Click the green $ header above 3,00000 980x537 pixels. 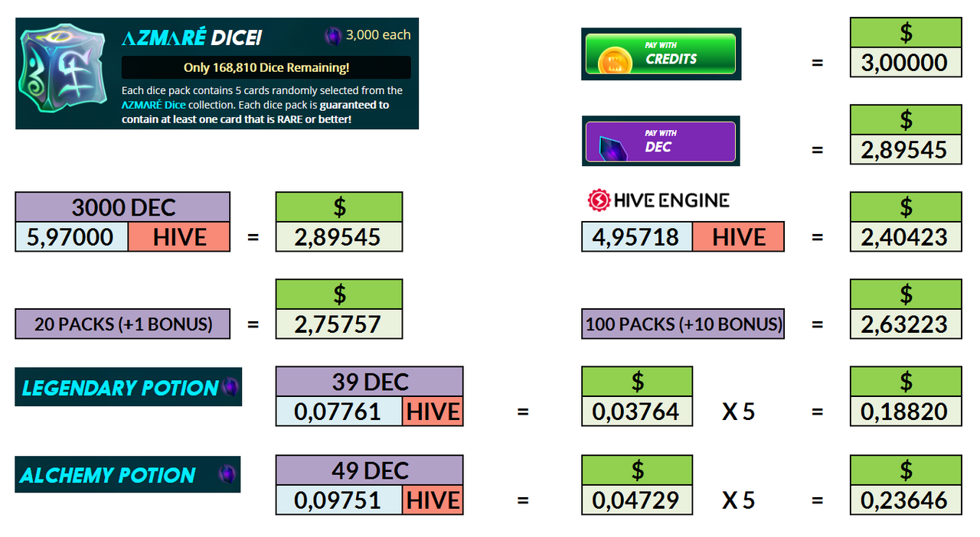point(906,33)
